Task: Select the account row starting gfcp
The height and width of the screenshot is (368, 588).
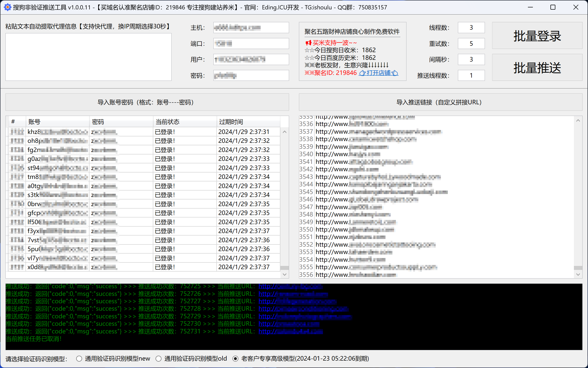Action: click(144, 213)
